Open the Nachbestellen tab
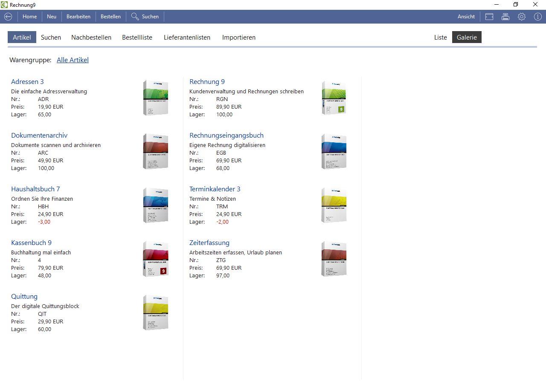546x392 pixels. click(x=91, y=37)
